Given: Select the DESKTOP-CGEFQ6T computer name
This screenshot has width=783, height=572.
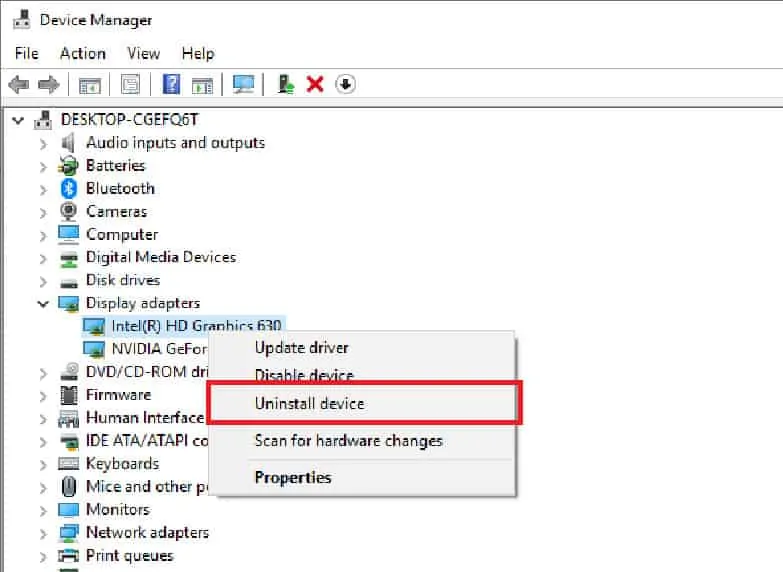Looking at the screenshot, I should pyautogui.click(x=129, y=120).
